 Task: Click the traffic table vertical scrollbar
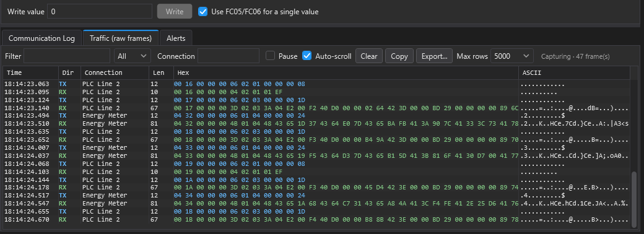pos(634,199)
